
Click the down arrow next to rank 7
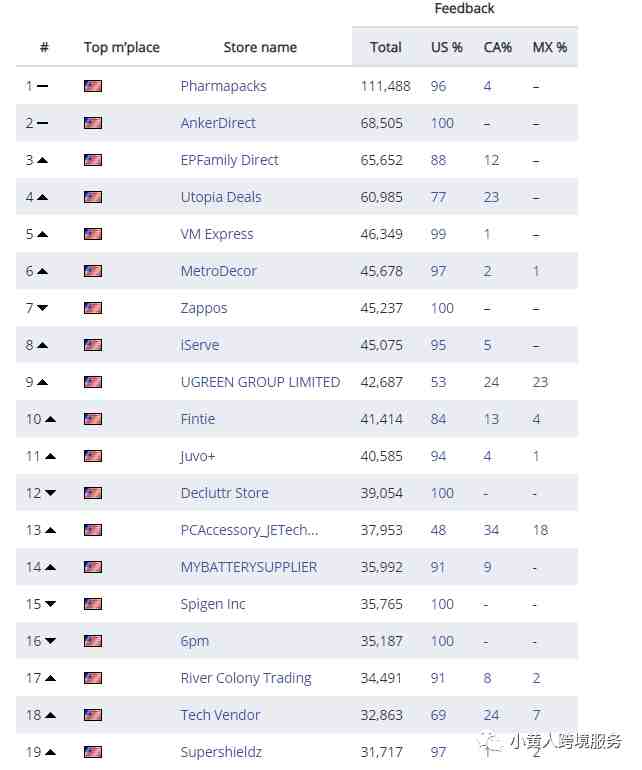click(x=43, y=308)
